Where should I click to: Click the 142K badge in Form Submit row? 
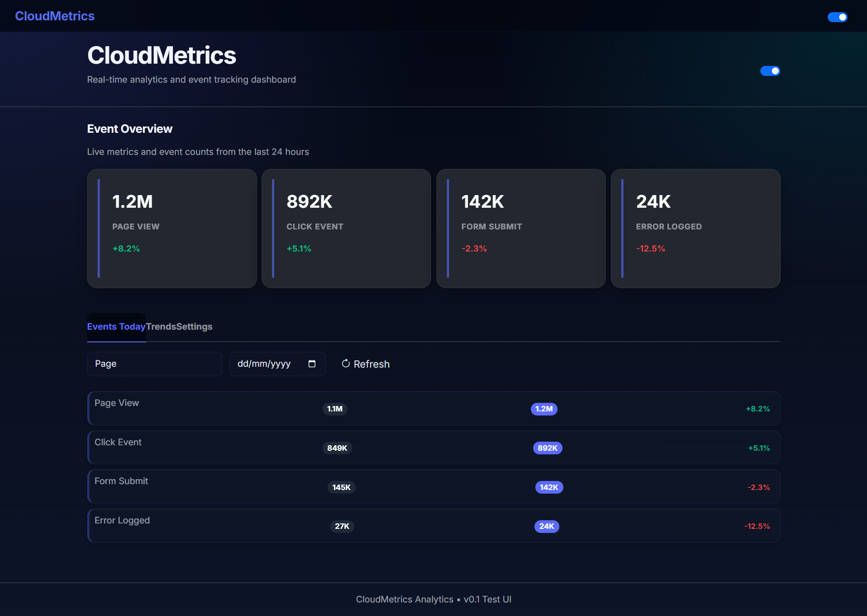coord(549,487)
